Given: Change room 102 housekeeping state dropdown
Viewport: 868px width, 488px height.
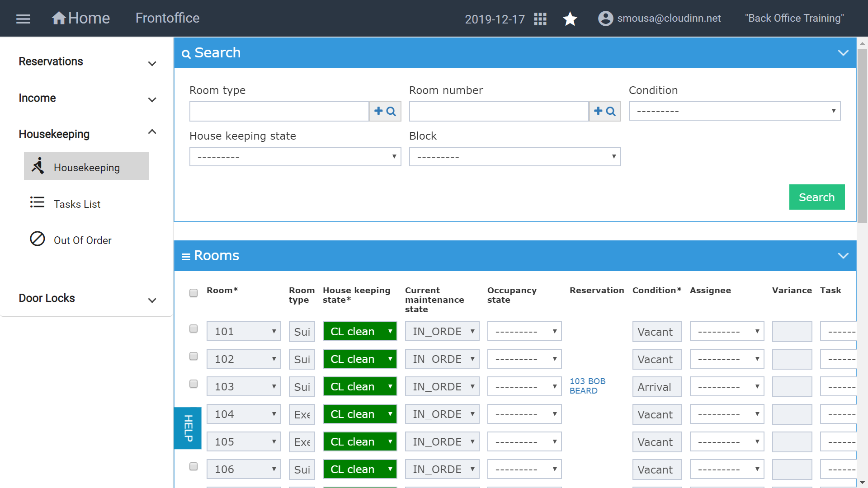Looking at the screenshot, I should click(360, 359).
